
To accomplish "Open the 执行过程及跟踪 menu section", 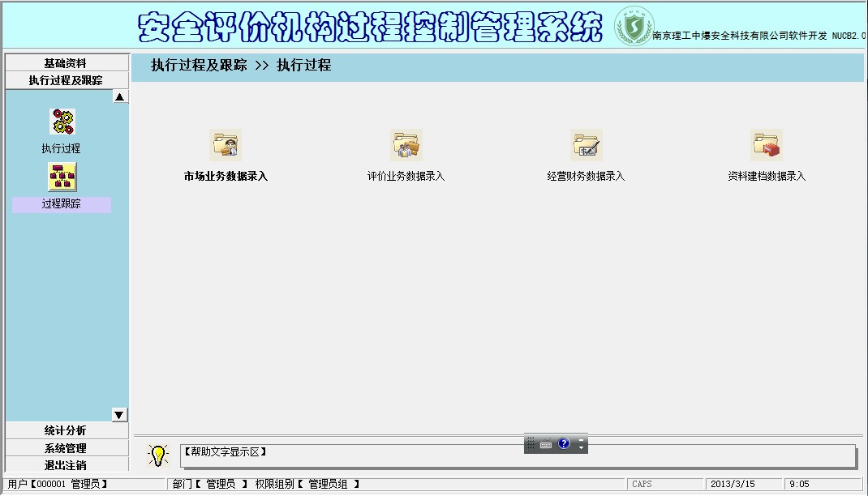I will tap(67, 80).
